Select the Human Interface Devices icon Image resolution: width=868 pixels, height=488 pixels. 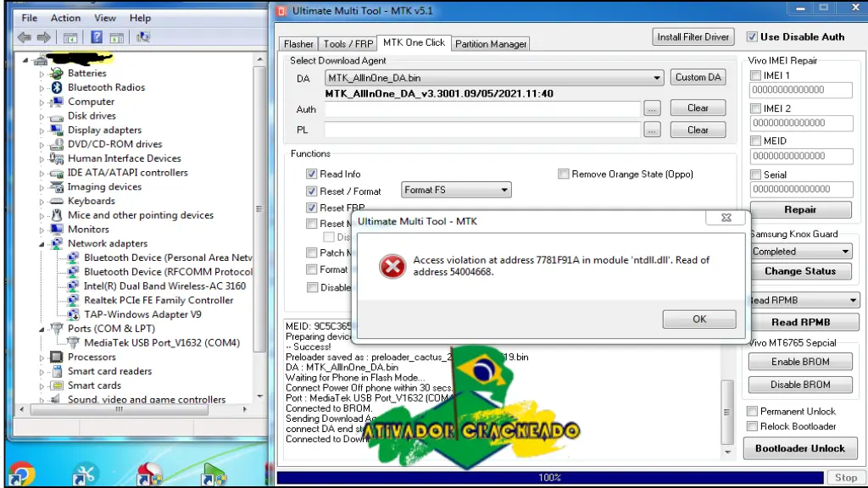click(x=56, y=158)
